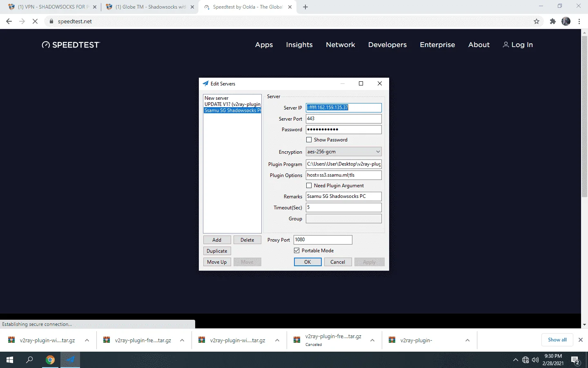Viewport: 588px width, 368px height.
Task: Open the Chrome three-dot menu
Action: point(579,21)
